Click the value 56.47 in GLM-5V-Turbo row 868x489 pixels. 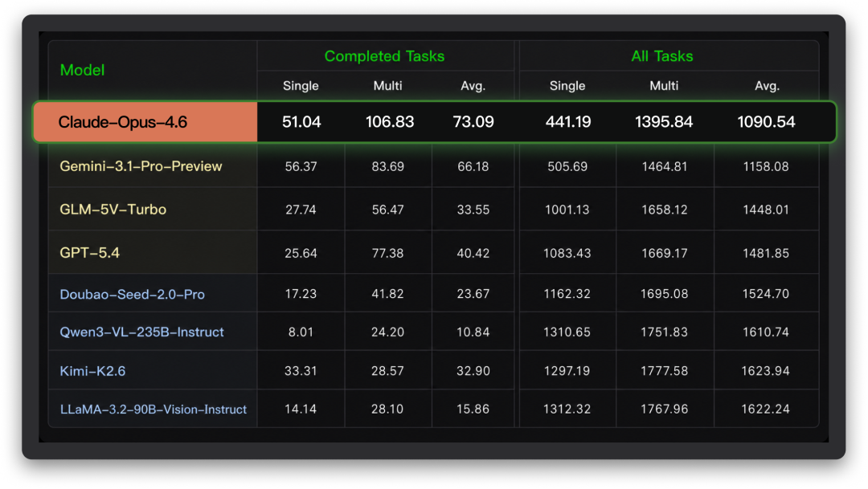387,210
